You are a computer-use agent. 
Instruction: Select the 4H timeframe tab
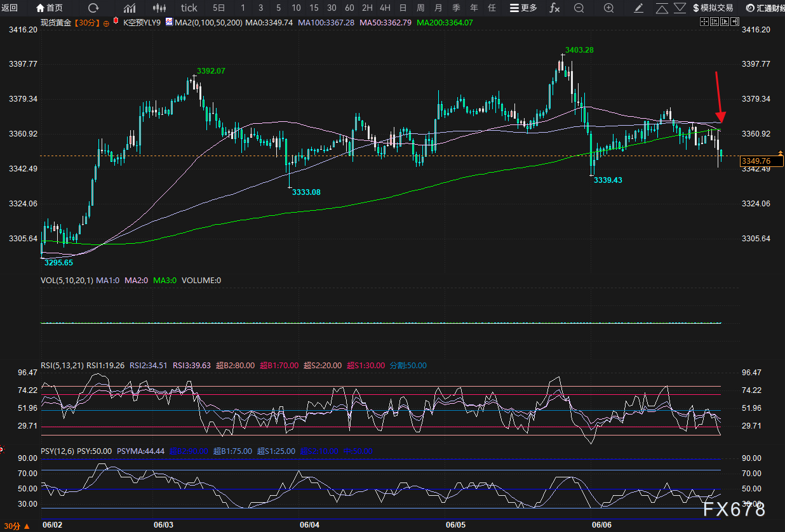coord(385,8)
